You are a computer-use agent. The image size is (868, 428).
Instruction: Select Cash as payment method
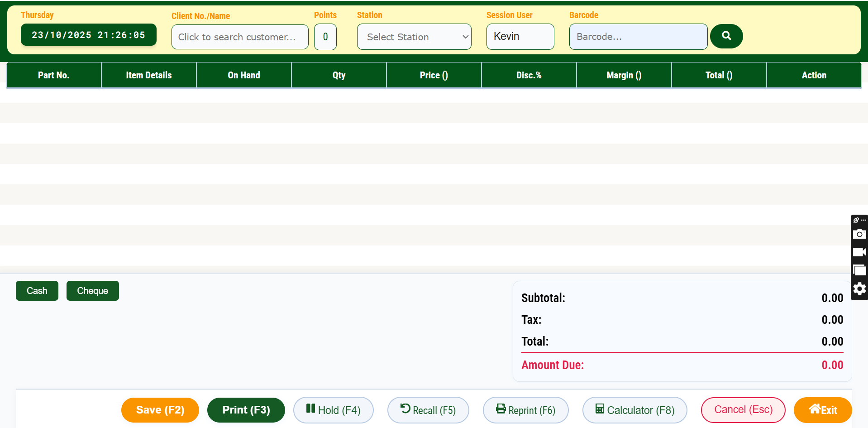pos(37,290)
